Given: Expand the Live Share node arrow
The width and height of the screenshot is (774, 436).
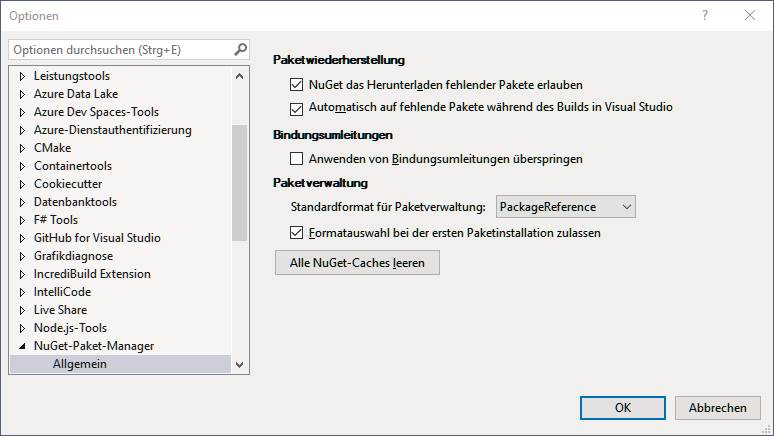Looking at the screenshot, I should pos(22,310).
